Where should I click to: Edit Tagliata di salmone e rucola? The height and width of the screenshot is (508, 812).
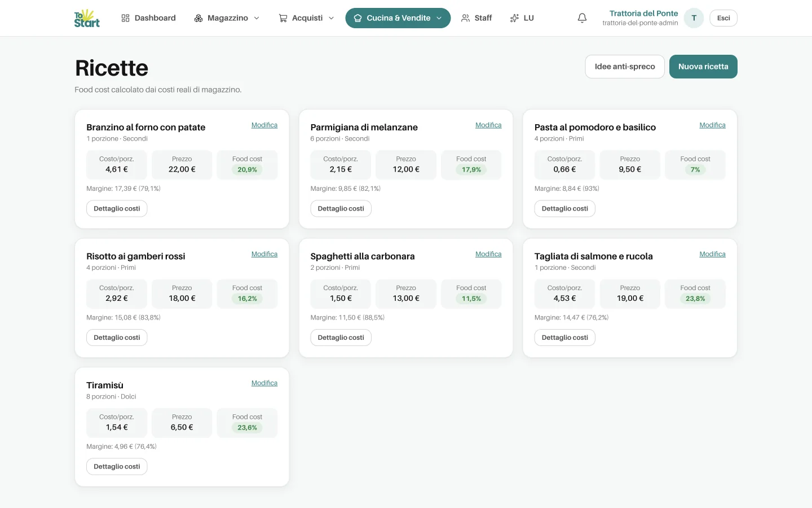pyautogui.click(x=712, y=254)
